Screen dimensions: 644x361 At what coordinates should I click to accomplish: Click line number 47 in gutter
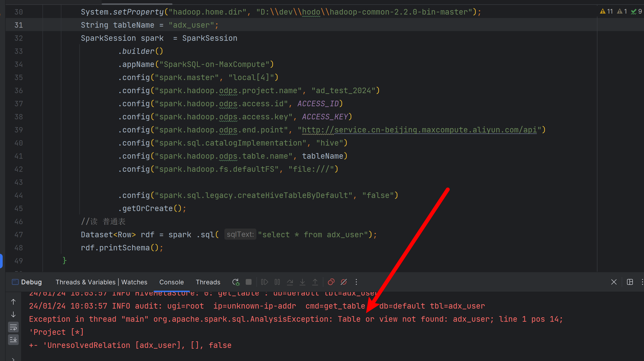click(19, 235)
